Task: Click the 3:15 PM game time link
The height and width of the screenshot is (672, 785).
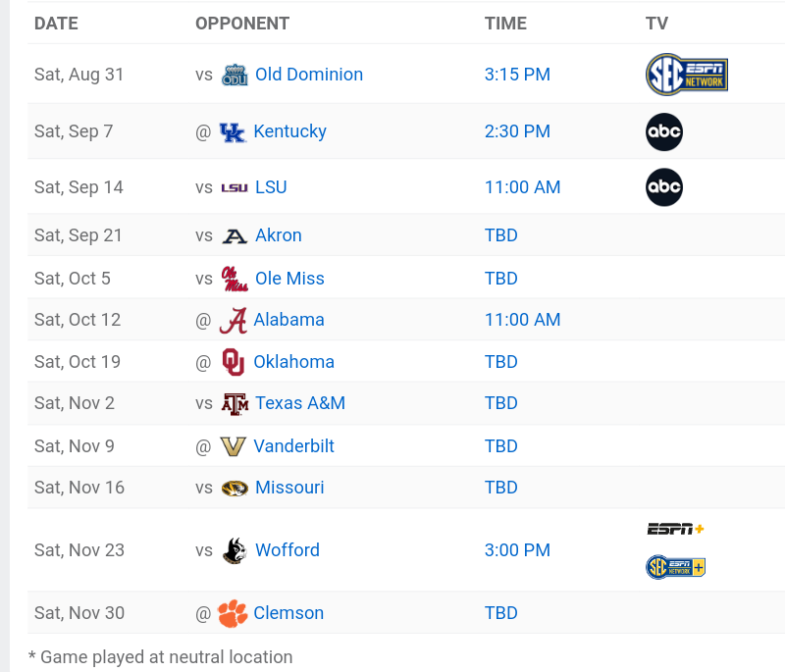Action: [517, 75]
